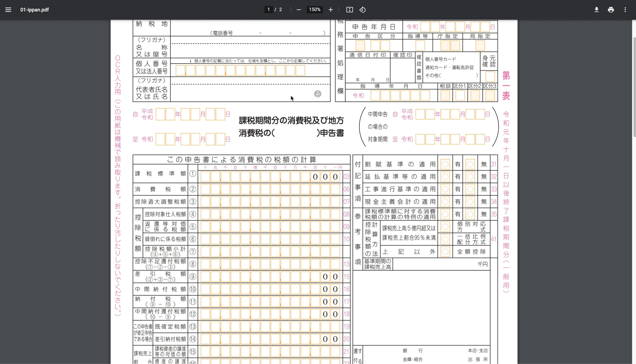
Task: Download the 01-ippan.pdf file
Action: coord(597,10)
